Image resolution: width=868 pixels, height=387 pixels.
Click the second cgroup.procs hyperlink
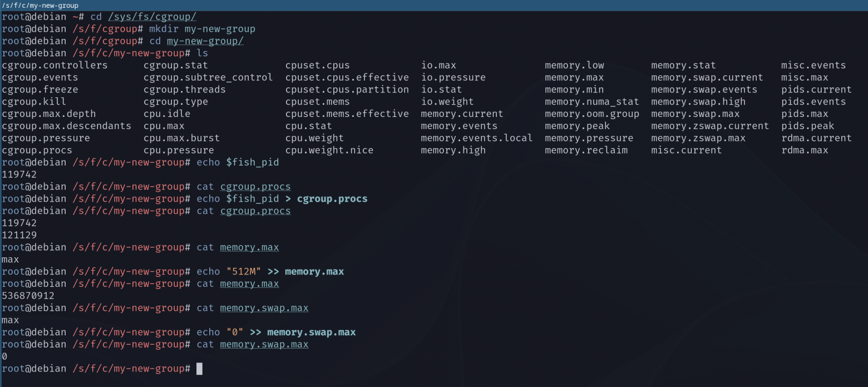255,210
